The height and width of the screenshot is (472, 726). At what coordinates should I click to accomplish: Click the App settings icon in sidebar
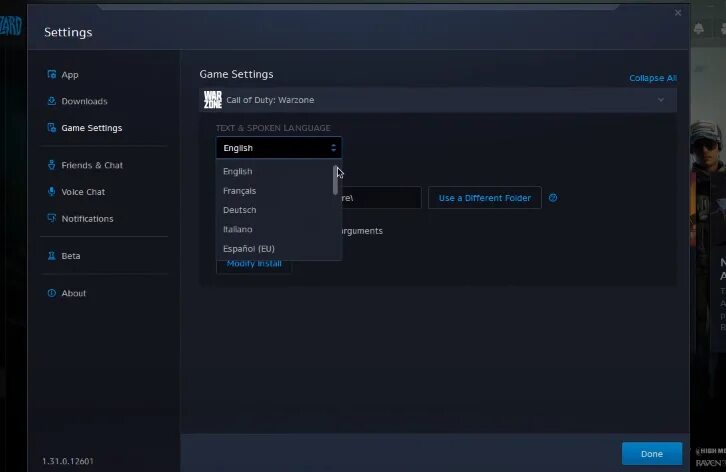(51, 74)
